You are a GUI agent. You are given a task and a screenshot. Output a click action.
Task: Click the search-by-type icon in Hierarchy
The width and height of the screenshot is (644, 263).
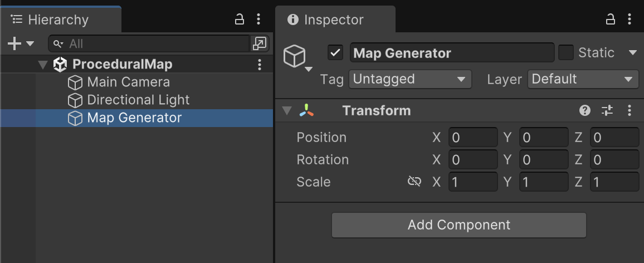(260, 43)
